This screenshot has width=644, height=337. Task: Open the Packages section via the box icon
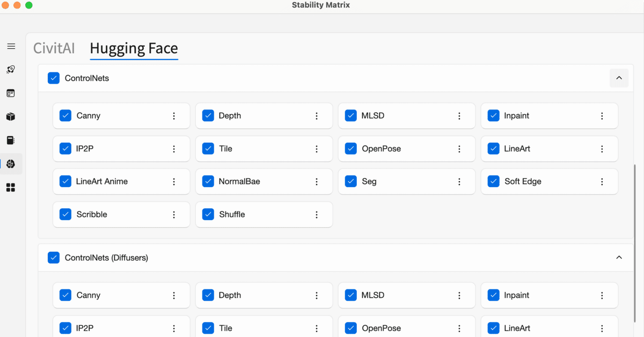(11, 116)
